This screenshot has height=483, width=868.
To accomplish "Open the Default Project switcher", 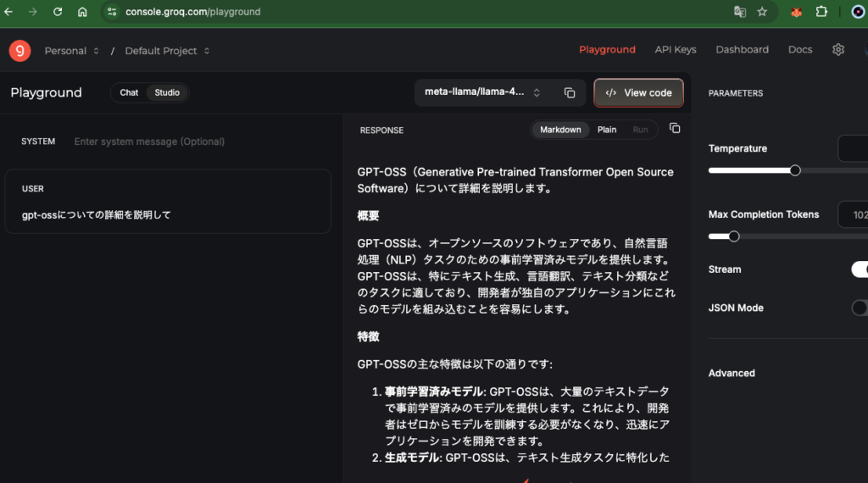I will pyautogui.click(x=167, y=51).
